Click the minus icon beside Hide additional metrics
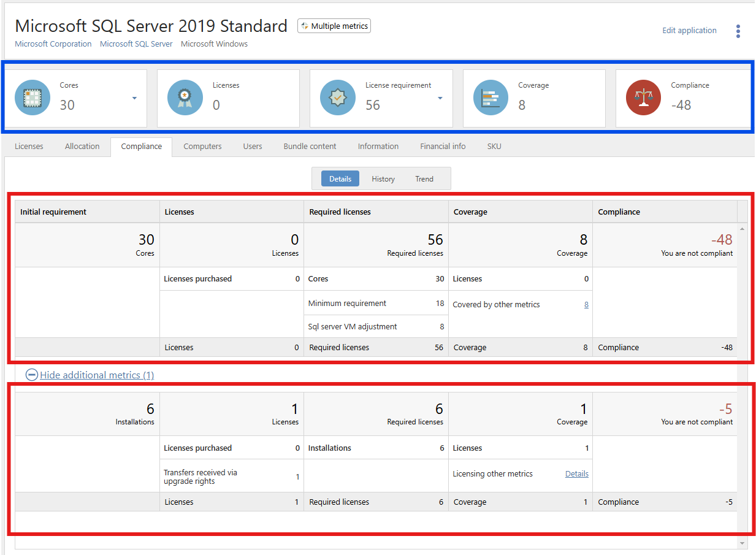Viewport: 756px width, 555px height. tap(32, 375)
